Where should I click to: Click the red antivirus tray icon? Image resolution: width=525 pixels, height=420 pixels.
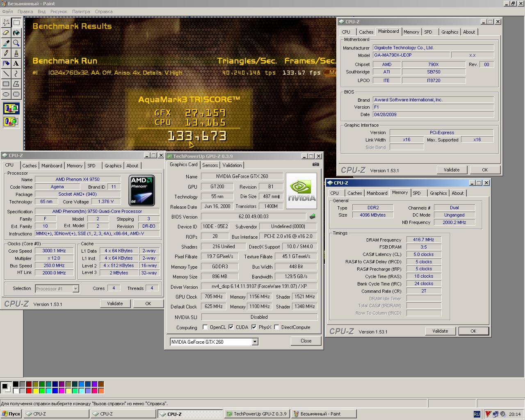[x=488, y=414]
